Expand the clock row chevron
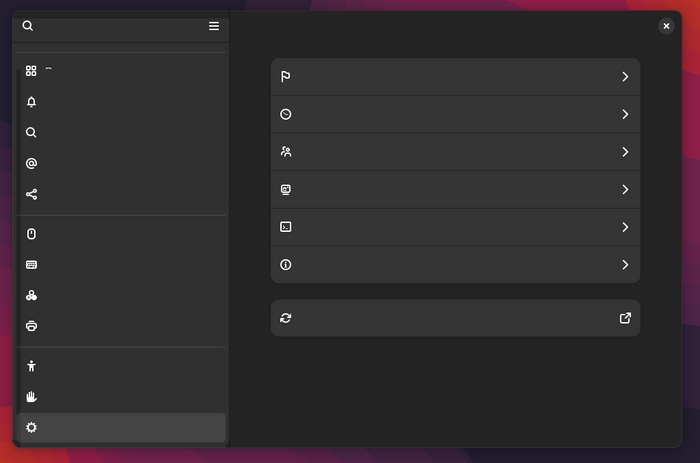The image size is (700, 463). click(625, 114)
